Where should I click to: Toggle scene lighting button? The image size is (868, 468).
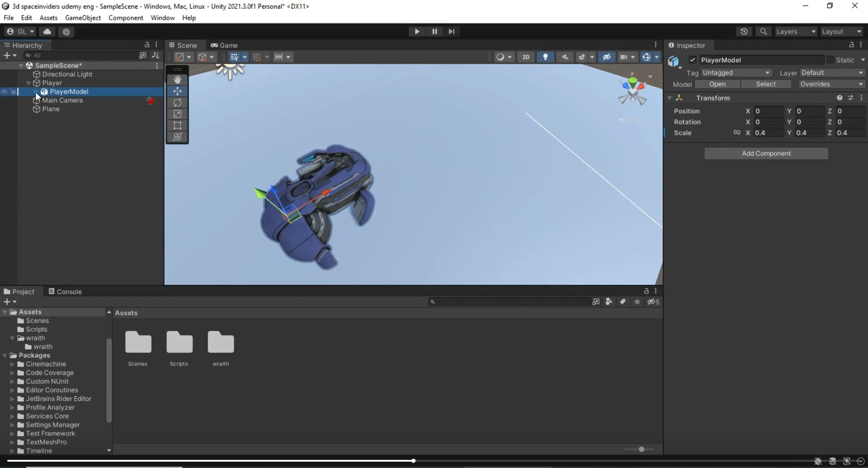pos(545,57)
